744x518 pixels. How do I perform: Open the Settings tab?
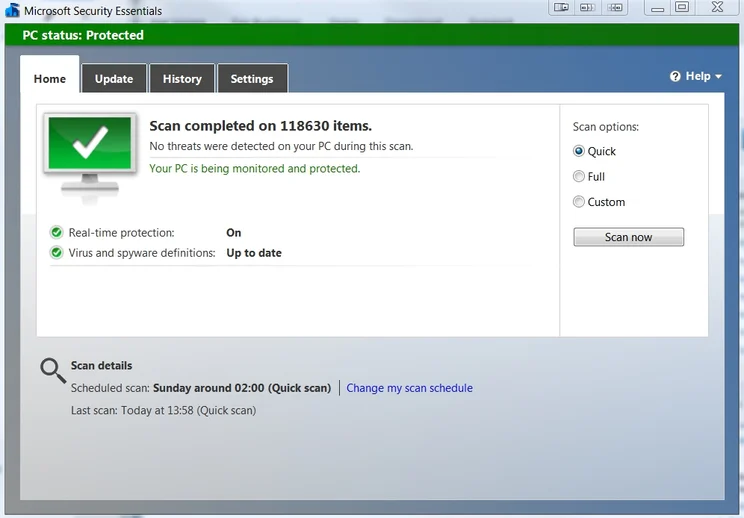click(x=252, y=79)
